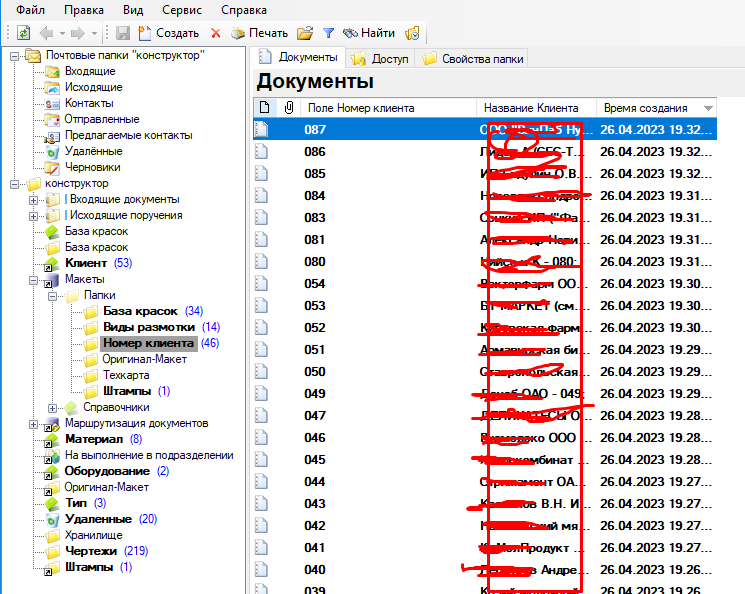
Task: Switch to the Свойства папки tab
Action: click(x=473, y=59)
